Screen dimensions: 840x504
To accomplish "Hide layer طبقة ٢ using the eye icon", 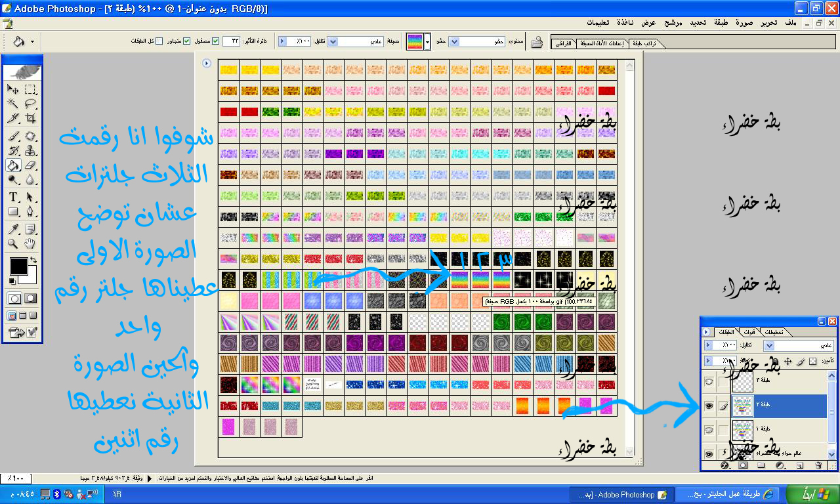I will point(709,406).
